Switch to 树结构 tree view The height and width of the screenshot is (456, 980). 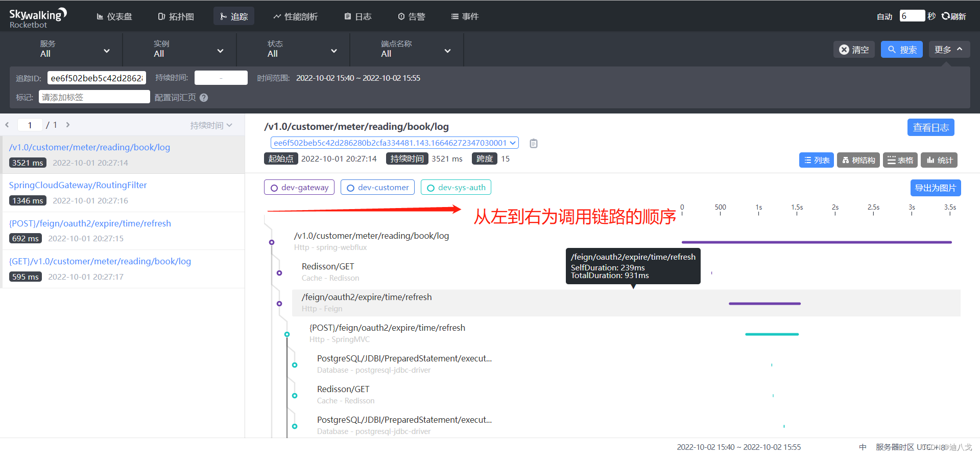858,160
